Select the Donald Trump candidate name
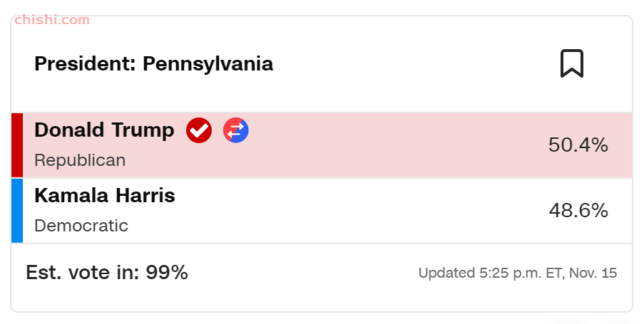 [104, 130]
